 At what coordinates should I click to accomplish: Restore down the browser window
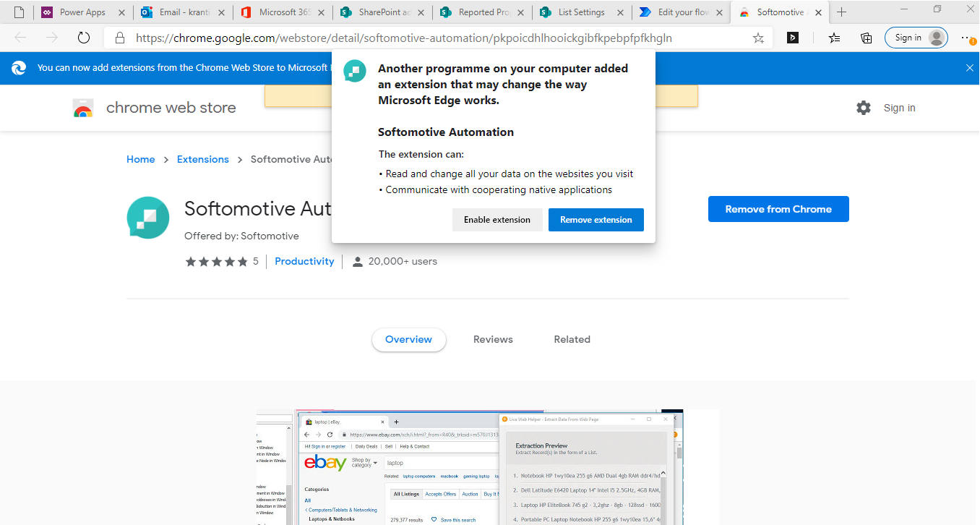coord(937,9)
